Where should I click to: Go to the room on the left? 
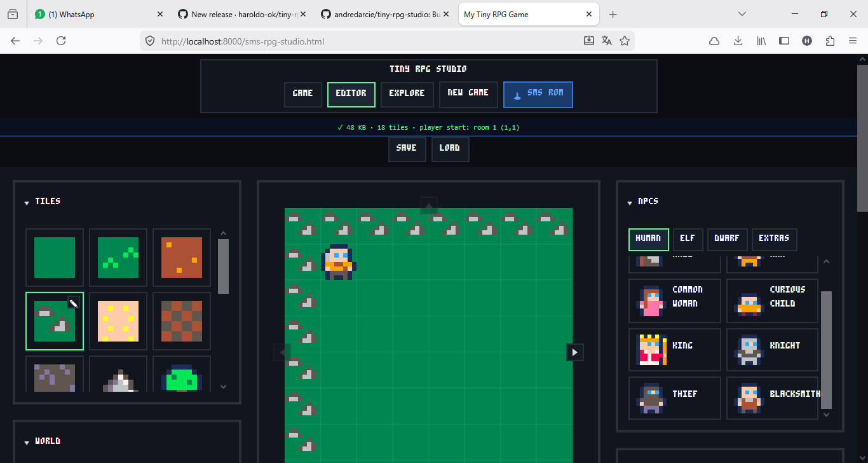click(x=282, y=352)
